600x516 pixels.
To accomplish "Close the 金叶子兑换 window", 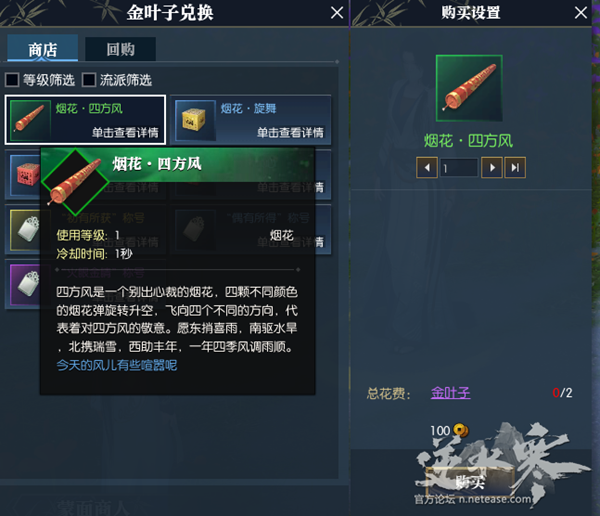I will (x=337, y=13).
